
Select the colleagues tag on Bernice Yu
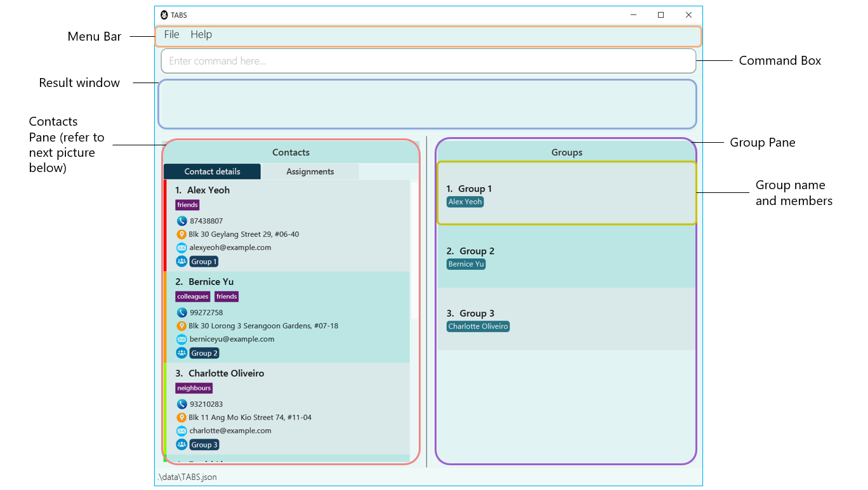click(x=192, y=296)
